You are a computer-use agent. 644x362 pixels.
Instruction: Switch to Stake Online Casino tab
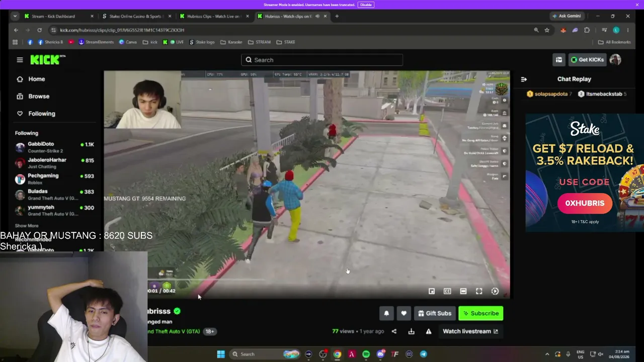(136, 16)
